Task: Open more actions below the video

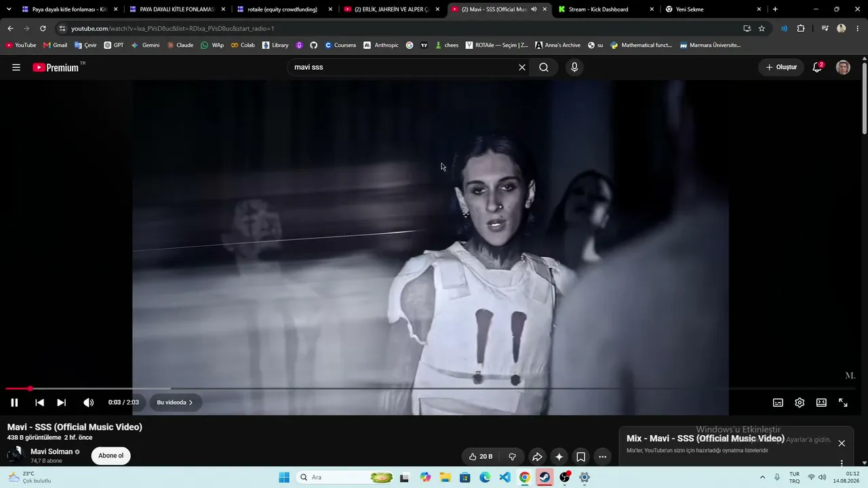Action: pyautogui.click(x=602, y=457)
